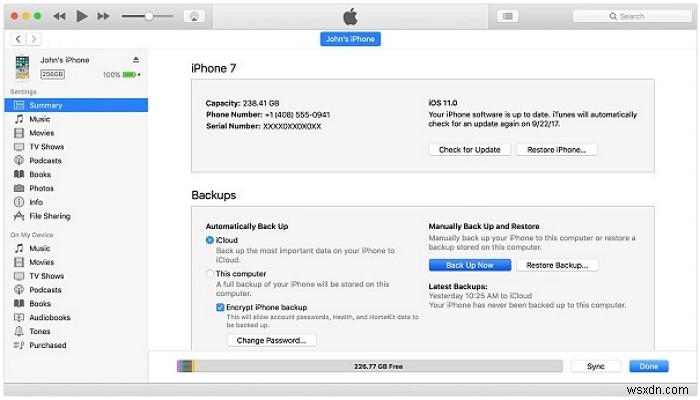This screenshot has width=700, height=400.
Task: Click Restore iPhone... button
Action: tap(556, 150)
